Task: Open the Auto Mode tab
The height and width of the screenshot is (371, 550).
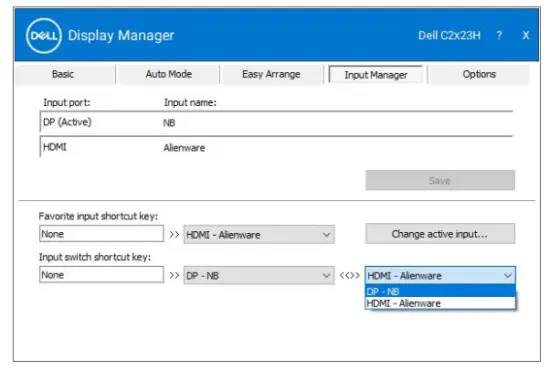Action: pos(169,74)
